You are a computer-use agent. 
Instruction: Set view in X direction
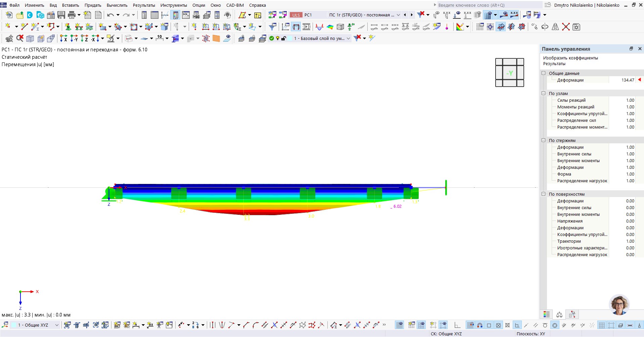pos(63,39)
